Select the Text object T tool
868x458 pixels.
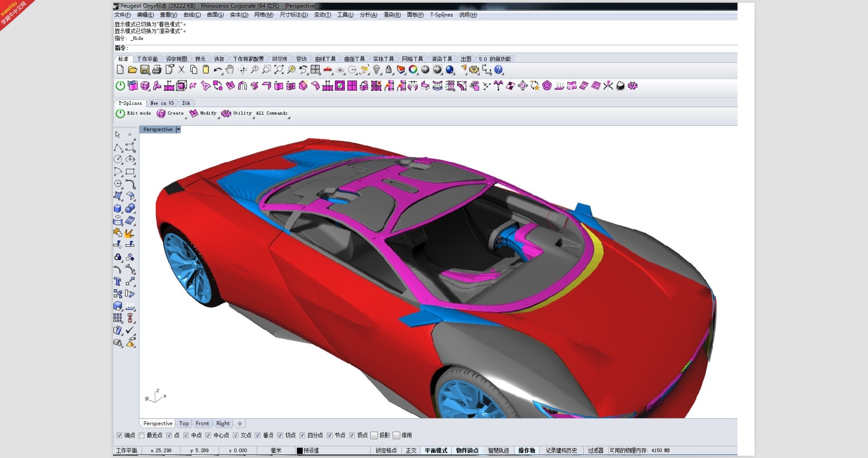coord(118,281)
